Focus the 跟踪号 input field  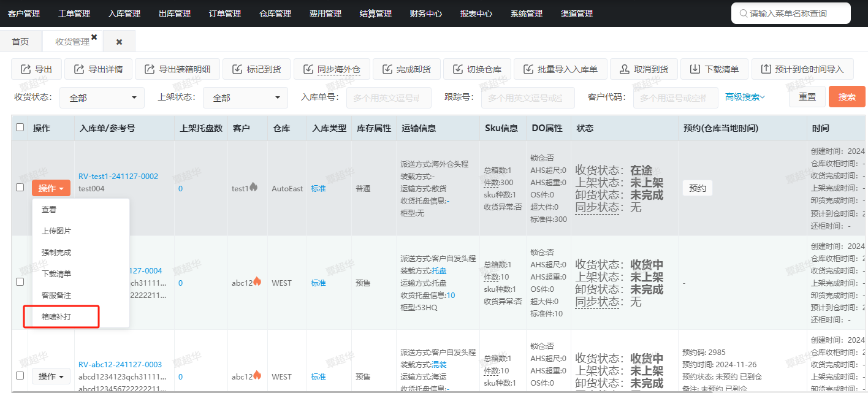click(x=528, y=97)
